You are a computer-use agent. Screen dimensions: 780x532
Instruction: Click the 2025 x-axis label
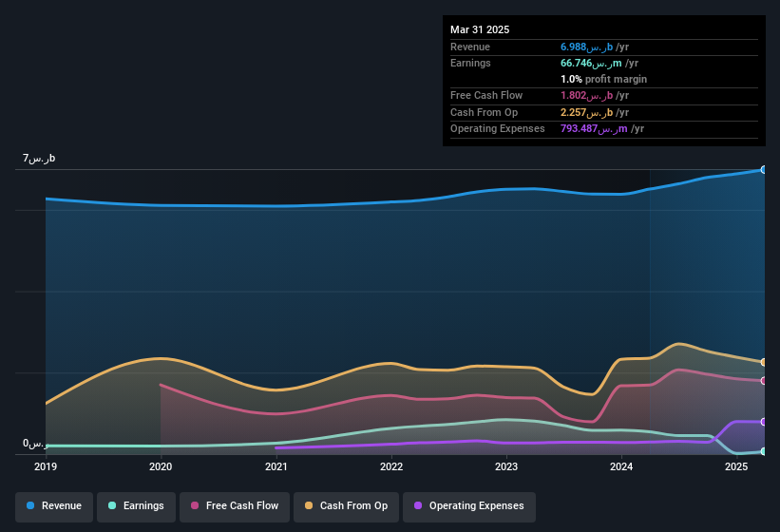736,466
